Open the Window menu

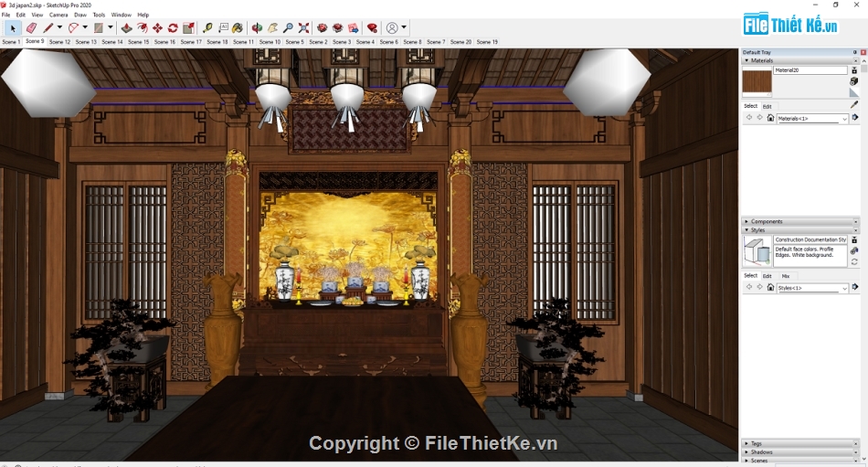click(x=122, y=15)
